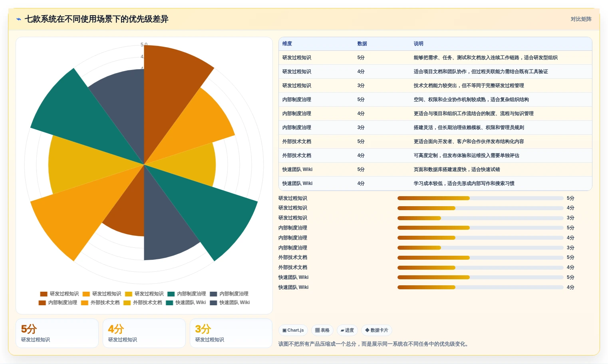608x364 pixels.
Task: Open the 3分 研发过程知识 stat card
Action: click(x=231, y=333)
